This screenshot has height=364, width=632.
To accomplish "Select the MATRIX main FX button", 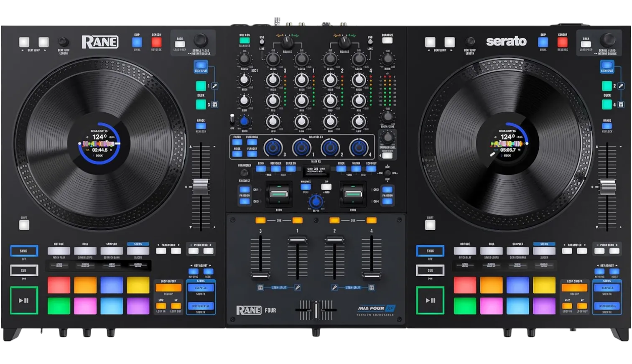I will pos(356,169).
